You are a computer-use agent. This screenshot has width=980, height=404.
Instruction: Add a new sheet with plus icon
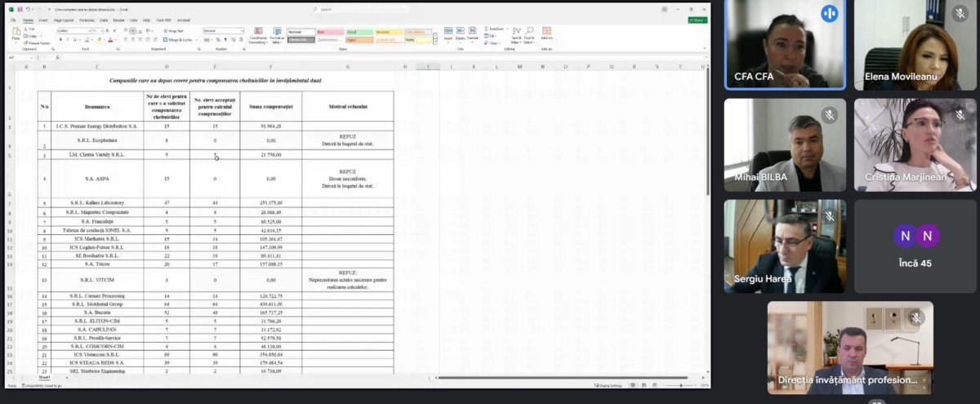(66, 377)
